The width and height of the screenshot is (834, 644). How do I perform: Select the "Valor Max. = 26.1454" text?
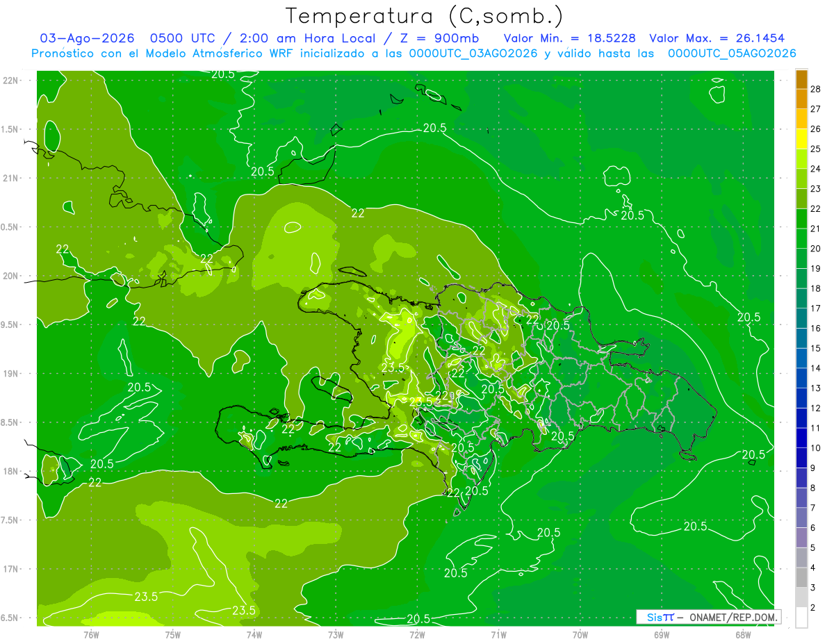pos(717,38)
